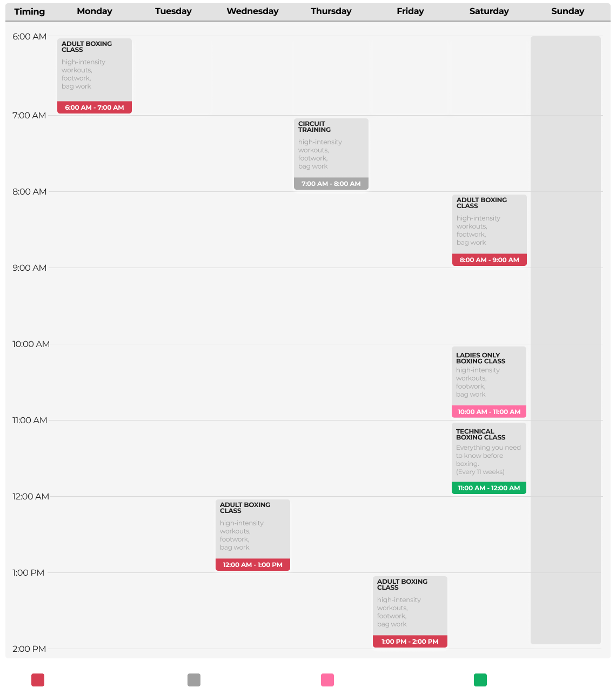616x687 pixels.
Task: Open Wednesday's Adult Boxing Class card
Action: (253, 535)
